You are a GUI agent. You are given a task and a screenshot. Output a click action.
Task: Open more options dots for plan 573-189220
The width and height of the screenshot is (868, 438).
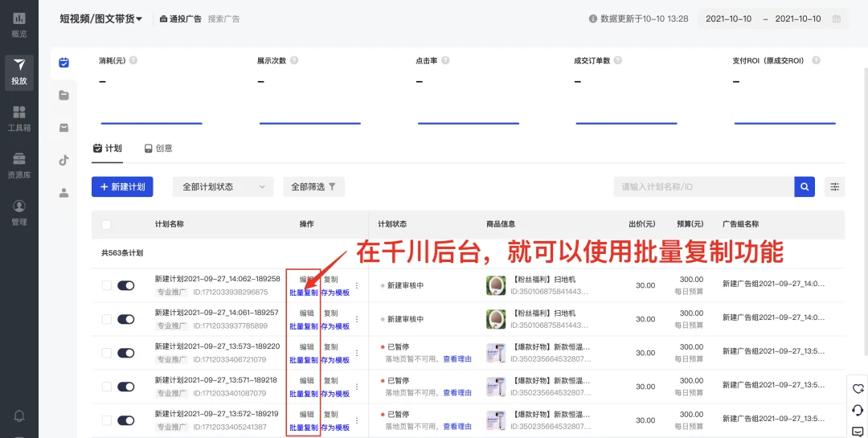pyautogui.click(x=357, y=354)
